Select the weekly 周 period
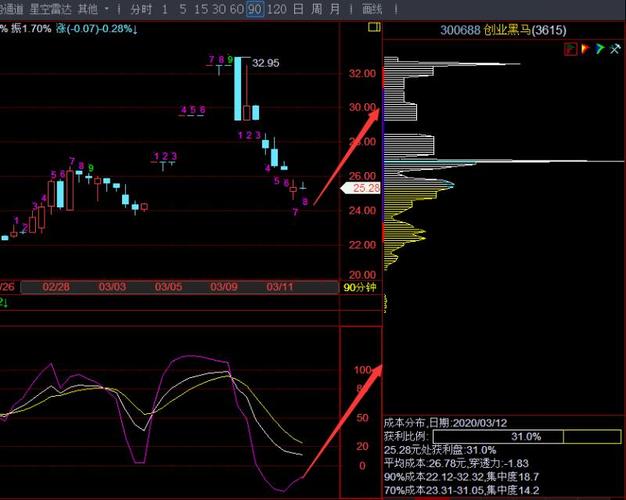Screen dimensions: 626x500 tap(316, 9)
